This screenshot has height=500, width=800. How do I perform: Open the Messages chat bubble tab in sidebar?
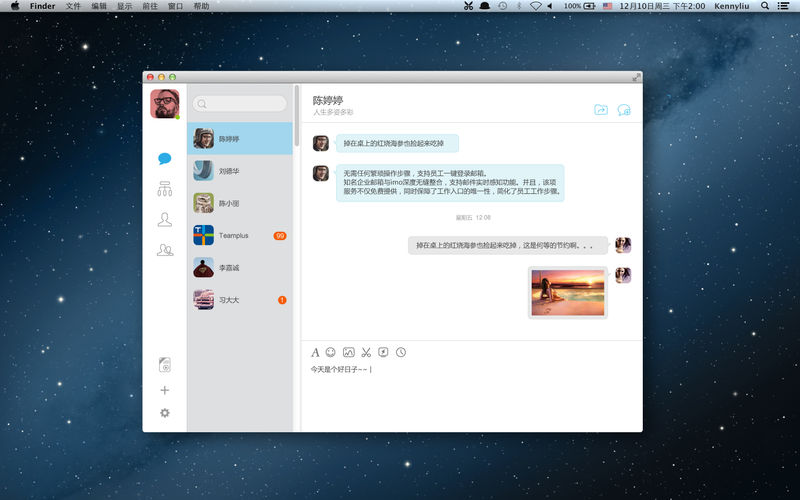point(164,159)
